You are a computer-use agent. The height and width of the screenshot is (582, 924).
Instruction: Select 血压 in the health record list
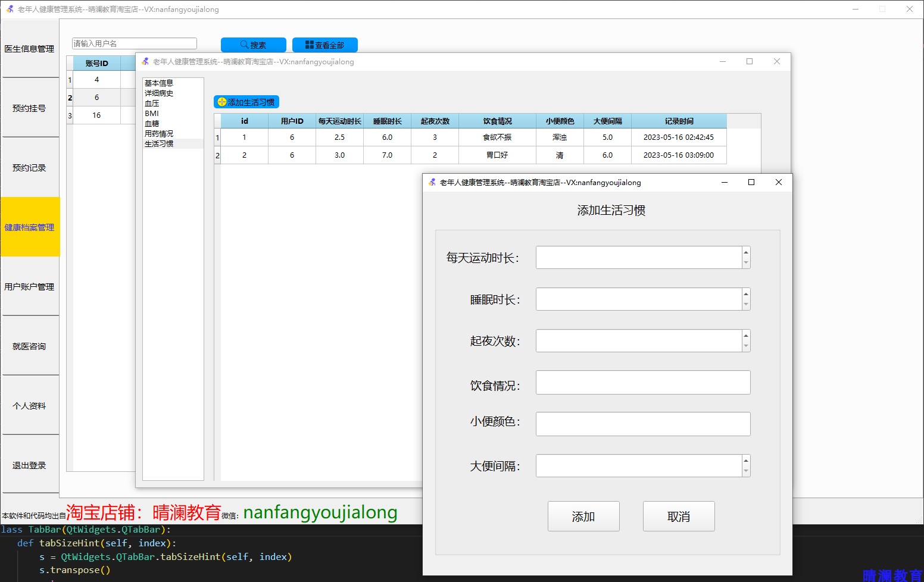pos(173,104)
